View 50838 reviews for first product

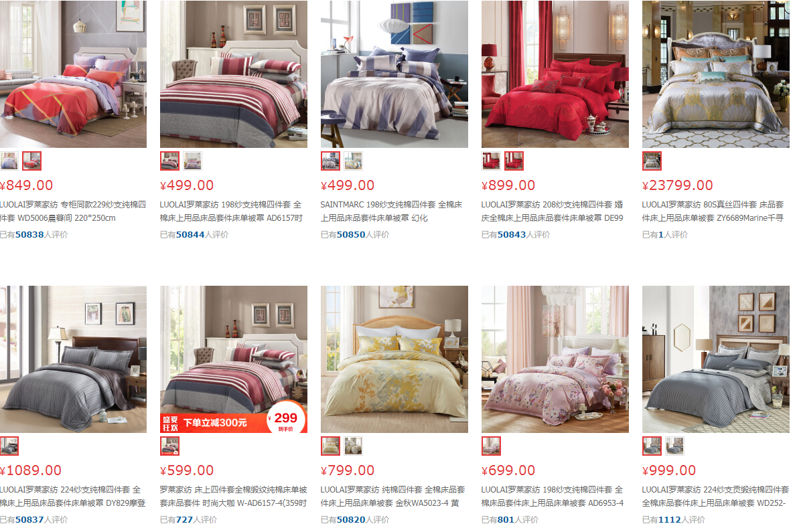(29, 235)
